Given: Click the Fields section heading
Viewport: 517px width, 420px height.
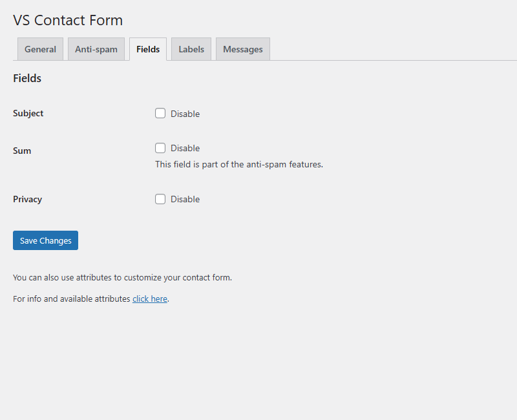Looking at the screenshot, I should point(27,78).
